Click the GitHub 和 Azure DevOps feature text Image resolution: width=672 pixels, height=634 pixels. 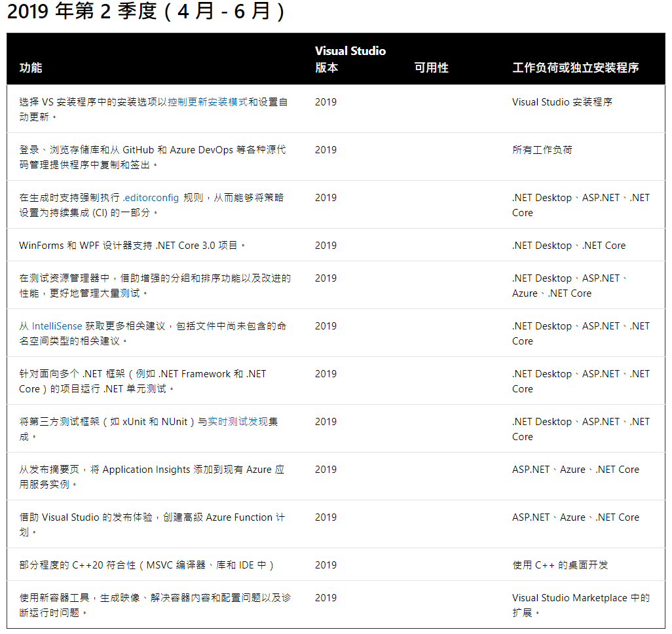(153, 157)
